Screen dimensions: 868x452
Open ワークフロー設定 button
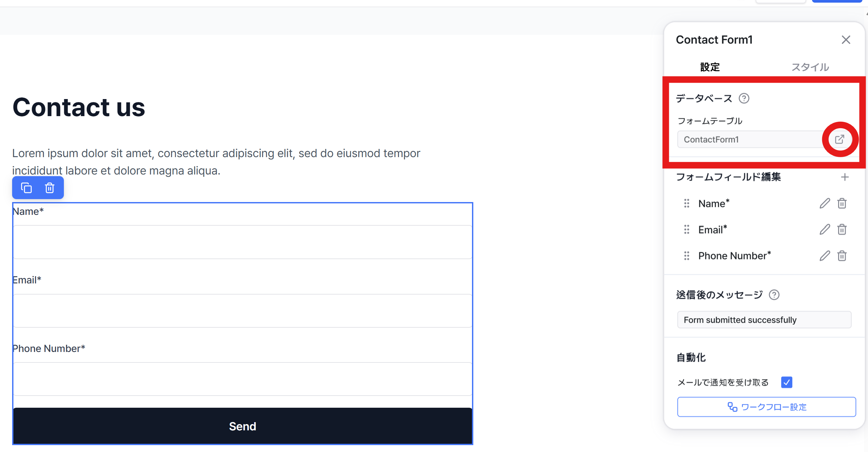766,407
